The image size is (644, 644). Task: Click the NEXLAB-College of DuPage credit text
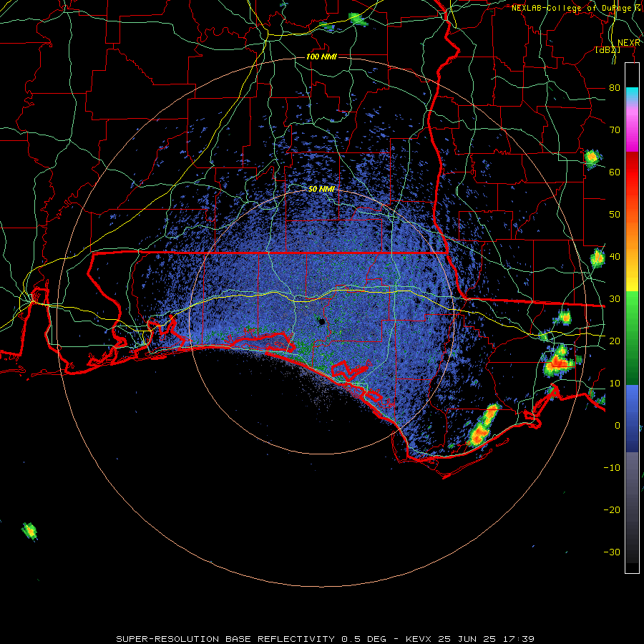coord(576,8)
